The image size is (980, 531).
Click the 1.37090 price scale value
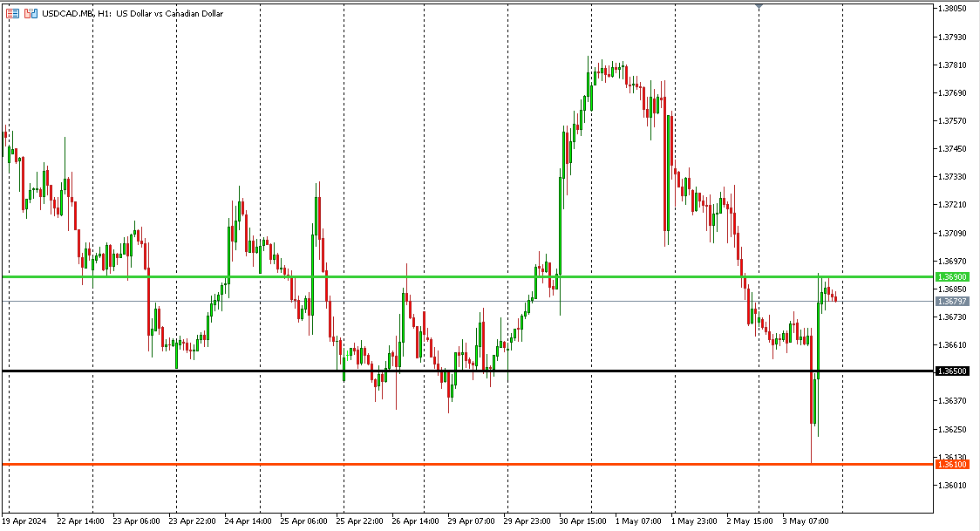952,233
